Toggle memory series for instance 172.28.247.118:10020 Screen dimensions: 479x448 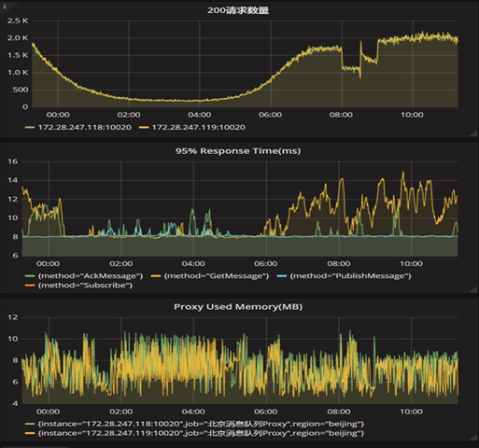(x=201, y=424)
